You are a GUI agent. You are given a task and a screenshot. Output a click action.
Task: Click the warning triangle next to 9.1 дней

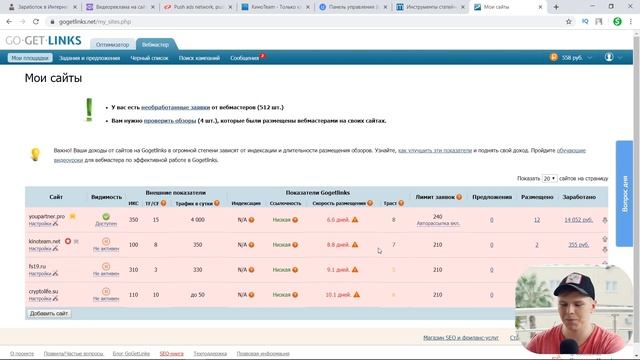[355, 269]
